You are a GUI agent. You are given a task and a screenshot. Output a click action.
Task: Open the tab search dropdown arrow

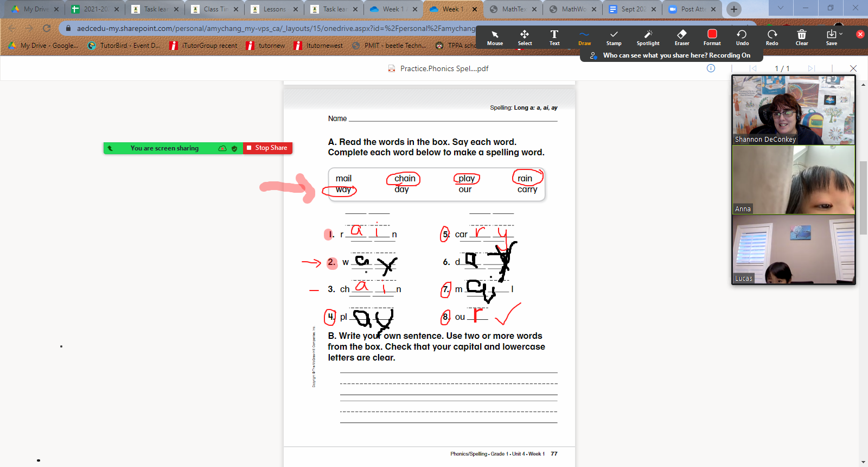pyautogui.click(x=780, y=8)
